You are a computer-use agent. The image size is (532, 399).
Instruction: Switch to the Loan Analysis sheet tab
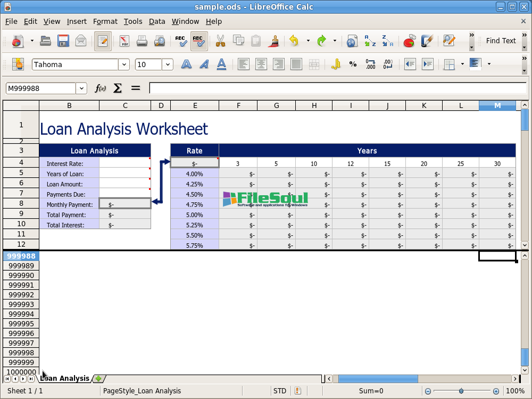coord(65,378)
